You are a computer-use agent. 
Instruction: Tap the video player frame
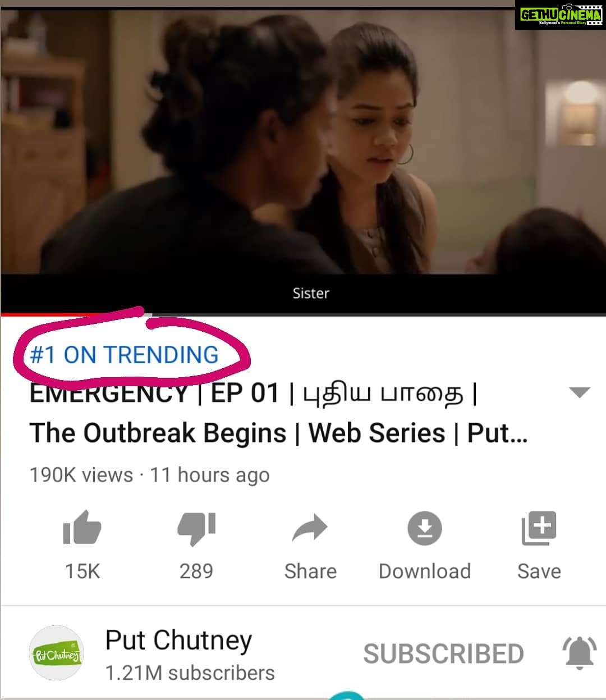point(303,157)
